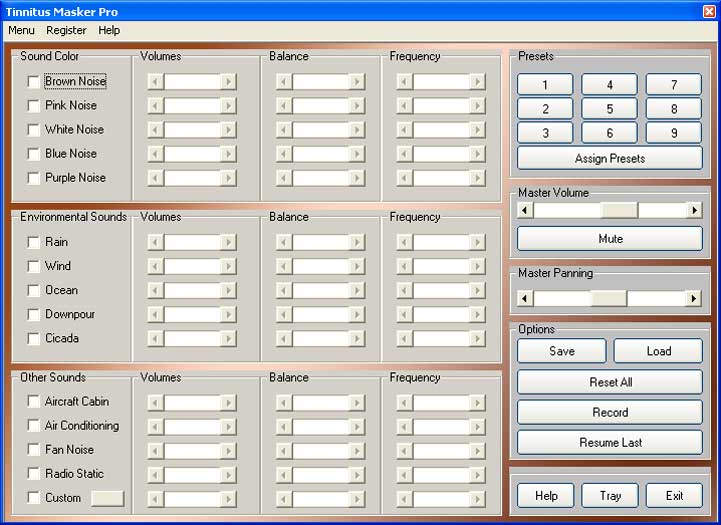Turn on Purple Noise
Screen dimensions: 721x525
click(34, 177)
